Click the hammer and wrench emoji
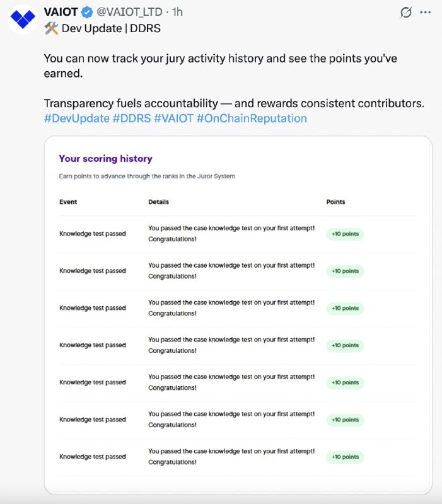The height and width of the screenshot is (504, 442). pyautogui.click(x=51, y=28)
